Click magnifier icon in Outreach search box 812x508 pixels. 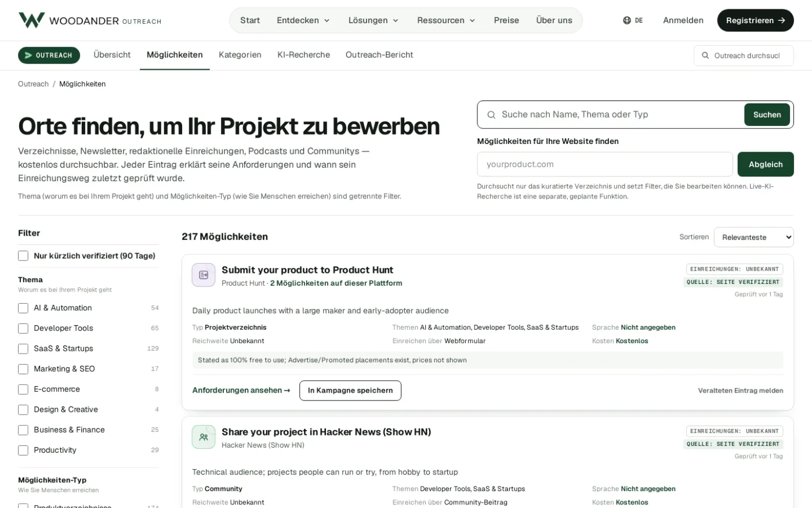[x=705, y=56]
